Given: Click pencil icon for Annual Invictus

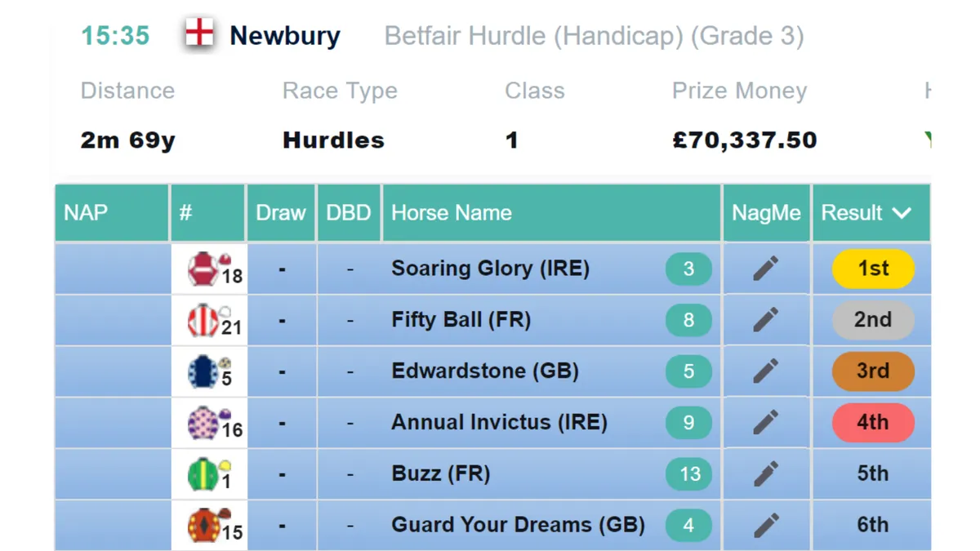Looking at the screenshot, I should [765, 423].
